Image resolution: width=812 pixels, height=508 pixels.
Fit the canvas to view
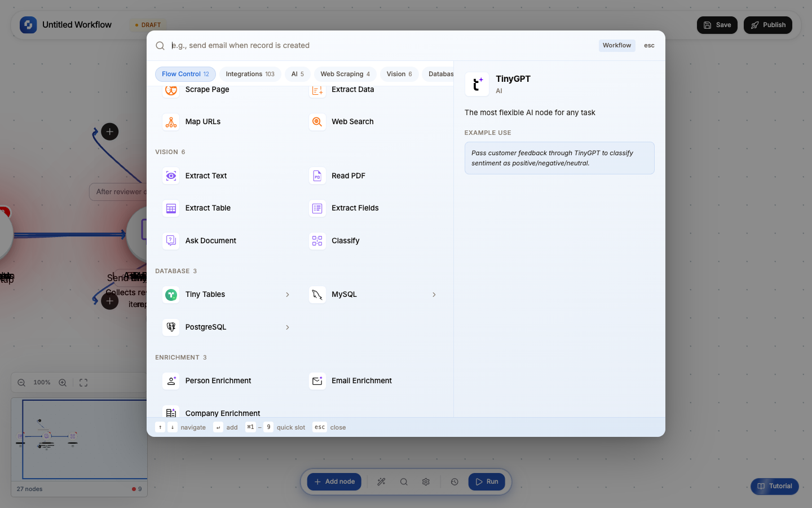(83, 383)
